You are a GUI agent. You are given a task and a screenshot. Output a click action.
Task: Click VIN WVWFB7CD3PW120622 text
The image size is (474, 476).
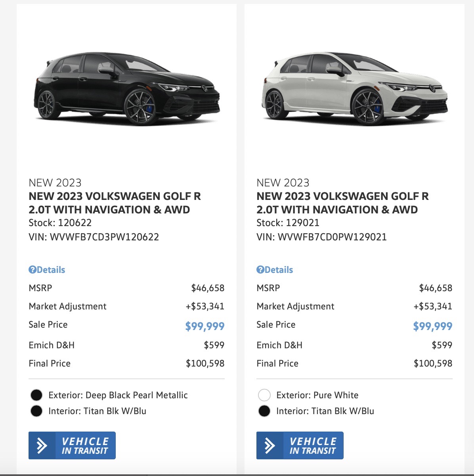[104, 237]
